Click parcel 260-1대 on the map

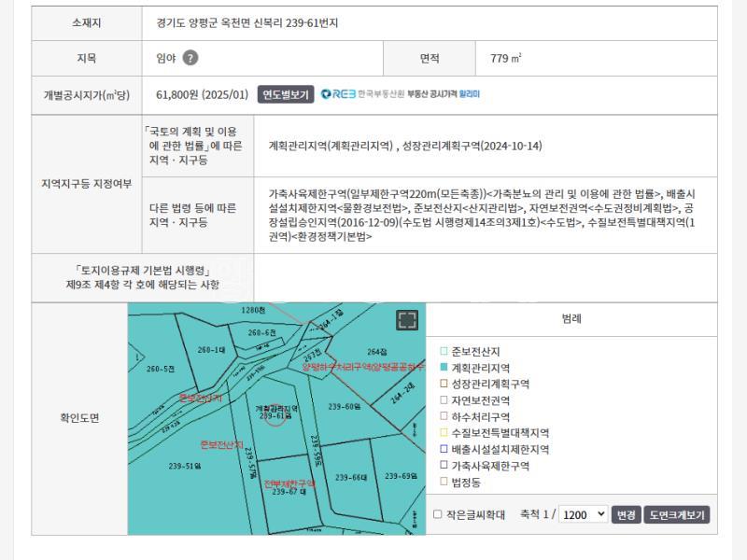coord(211,350)
